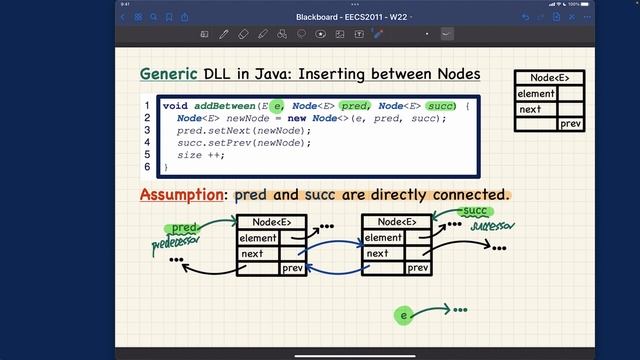Tap the green highlighted 'e' circle at the bottom
640x360 pixels.
pyautogui.click(x=403, y=316)
